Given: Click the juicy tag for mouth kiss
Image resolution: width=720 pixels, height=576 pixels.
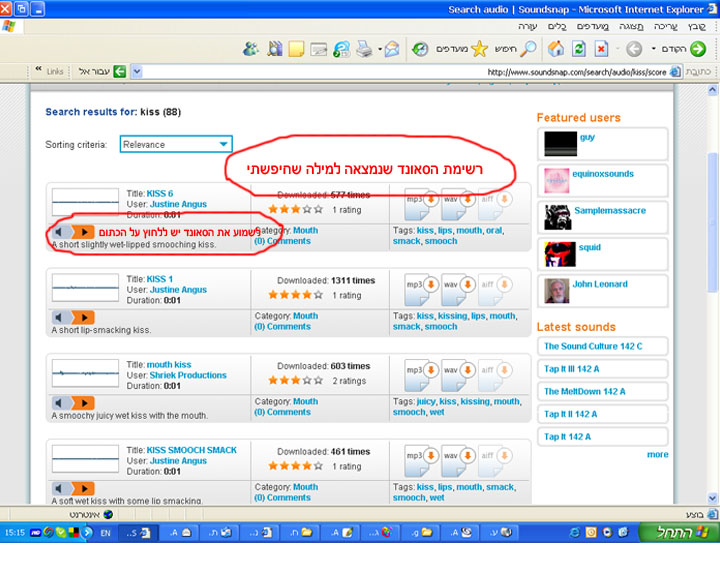Looking at the screenshot, I should click(x=426, y=401).
